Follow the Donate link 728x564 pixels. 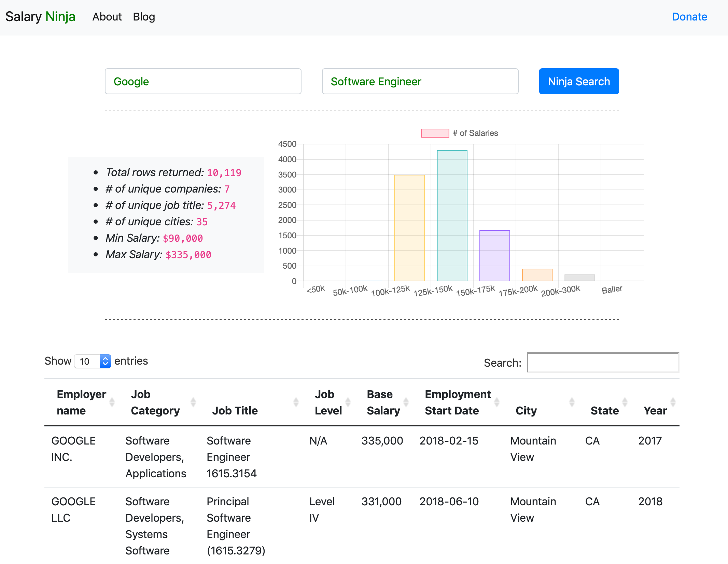(x=689, y=17)
